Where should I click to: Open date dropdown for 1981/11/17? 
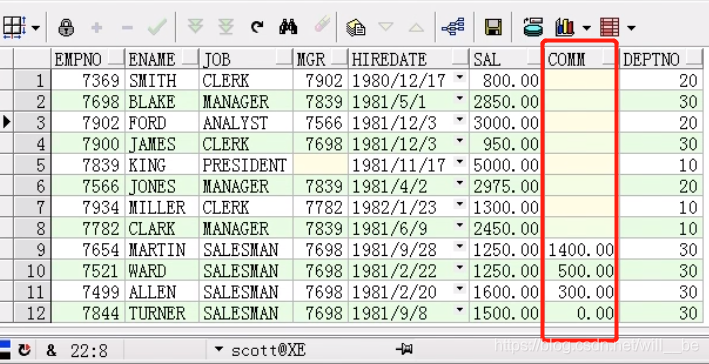460,161
